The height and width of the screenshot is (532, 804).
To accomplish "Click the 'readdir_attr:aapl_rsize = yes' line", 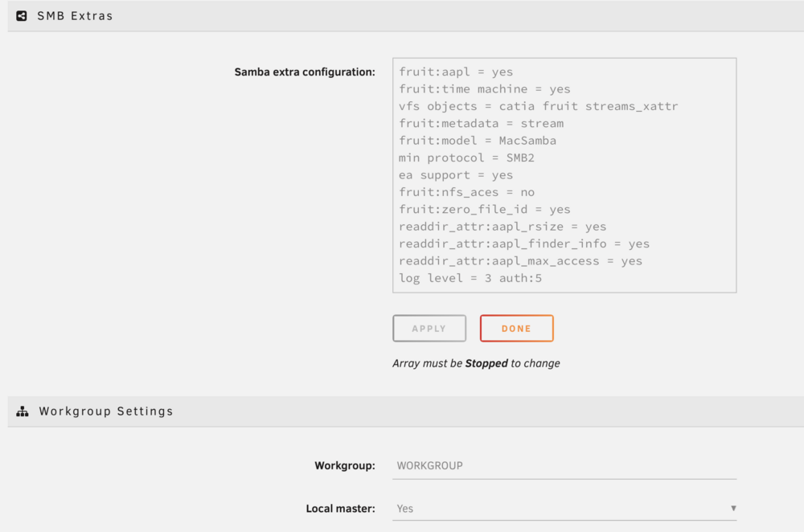I will click(503, 227).
